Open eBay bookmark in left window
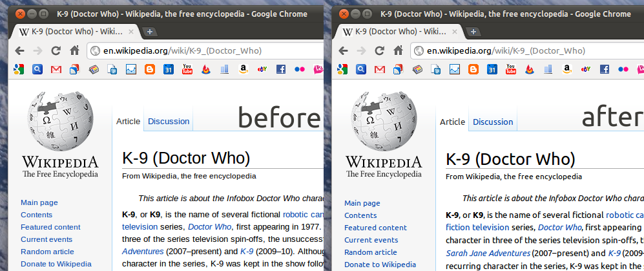This screenshot has width=644, height=271. [x=262, y=69]
